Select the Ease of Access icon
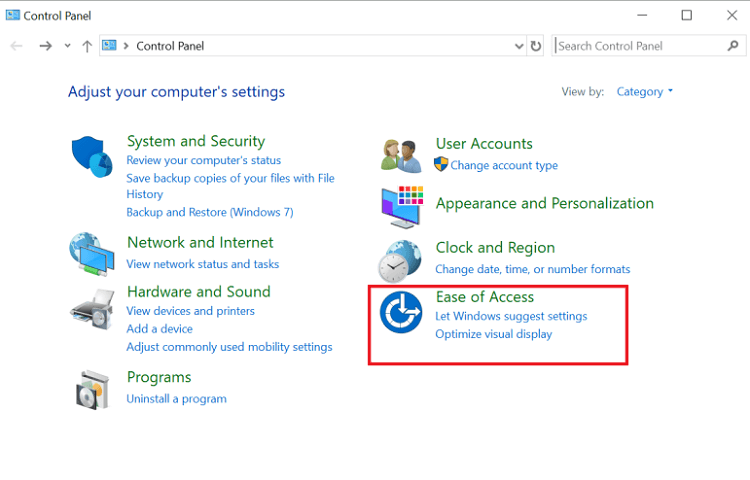Image resolution: width=750 pixels, height=480 pixels. (x=401, y=313)
